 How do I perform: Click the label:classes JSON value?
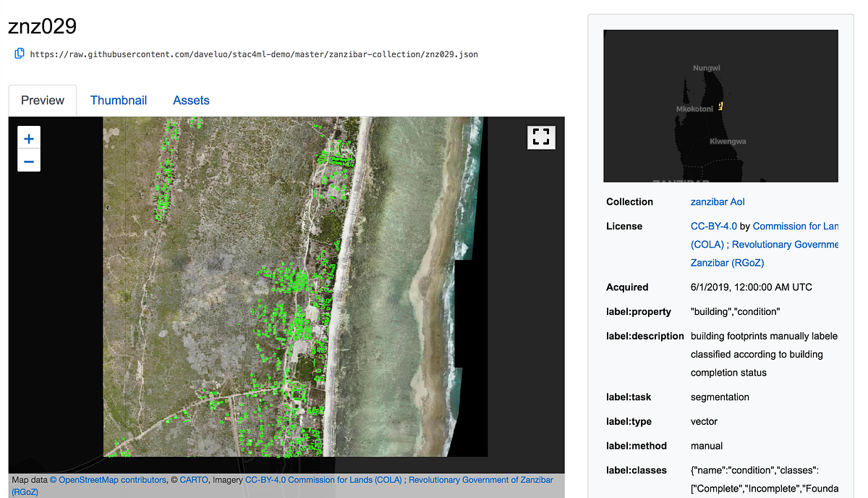click(765, 479)
